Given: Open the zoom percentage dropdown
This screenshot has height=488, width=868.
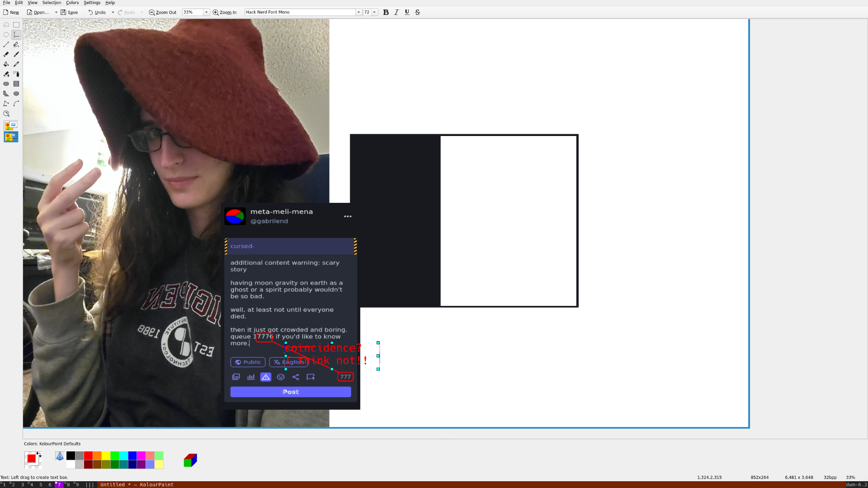Looking at the screenshot, I should coord(207,12).
